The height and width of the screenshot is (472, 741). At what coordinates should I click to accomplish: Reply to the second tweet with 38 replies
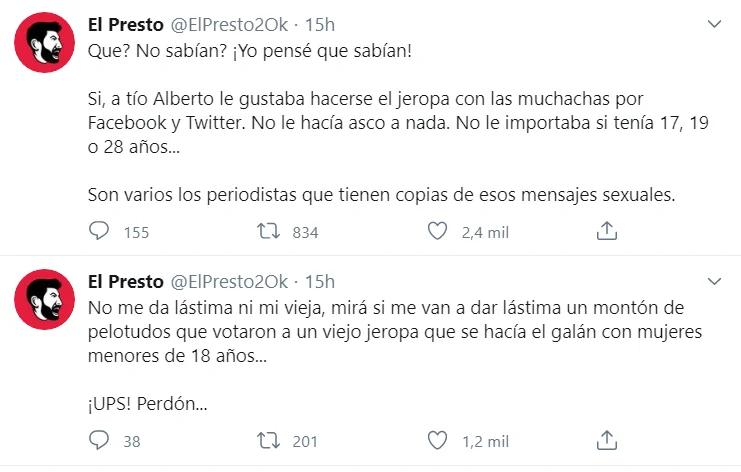99,440
